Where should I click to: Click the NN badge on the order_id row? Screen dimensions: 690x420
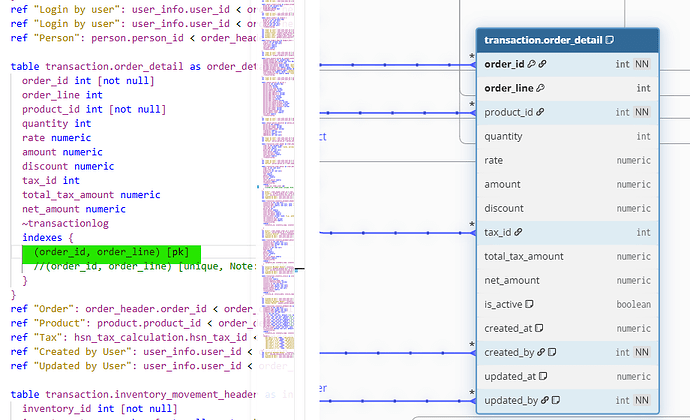642,64
